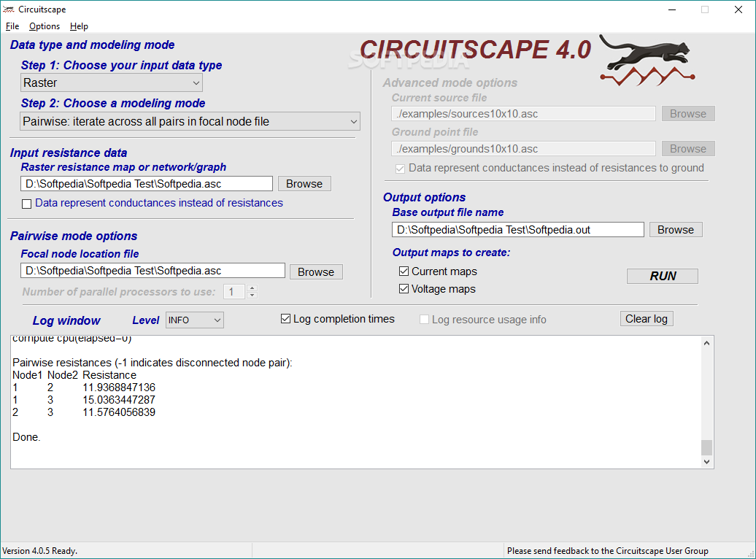Decrease the parallel processors count with down arrow
This screenshot has height=559, width=756.
(252, 295)
